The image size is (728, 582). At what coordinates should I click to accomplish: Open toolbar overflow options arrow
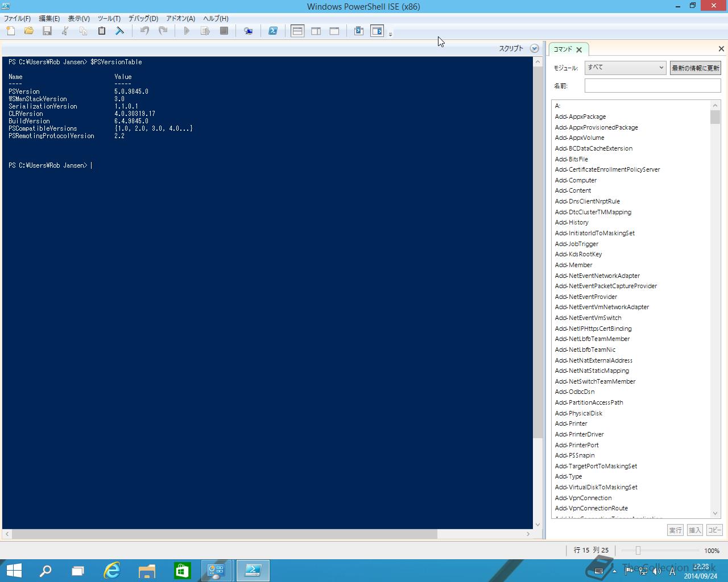coord(390,34)
